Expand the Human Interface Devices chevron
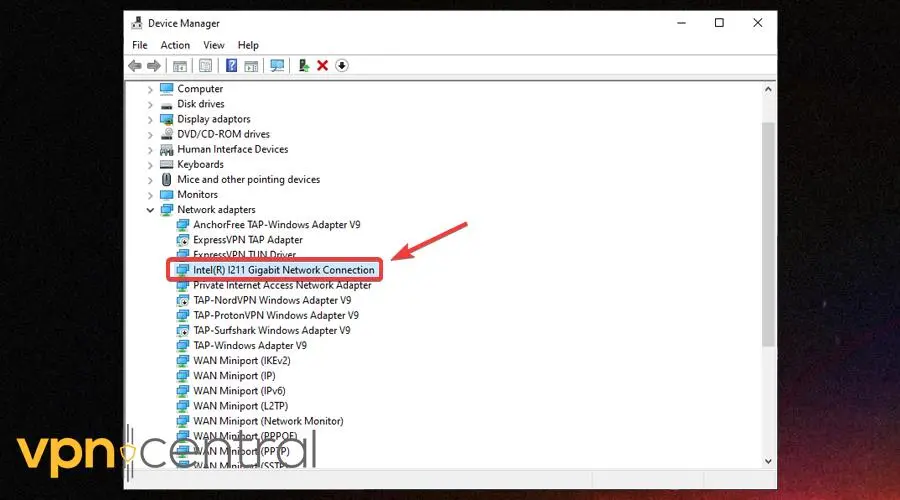This screenshot has width=900, height=500. coord(150,150)
